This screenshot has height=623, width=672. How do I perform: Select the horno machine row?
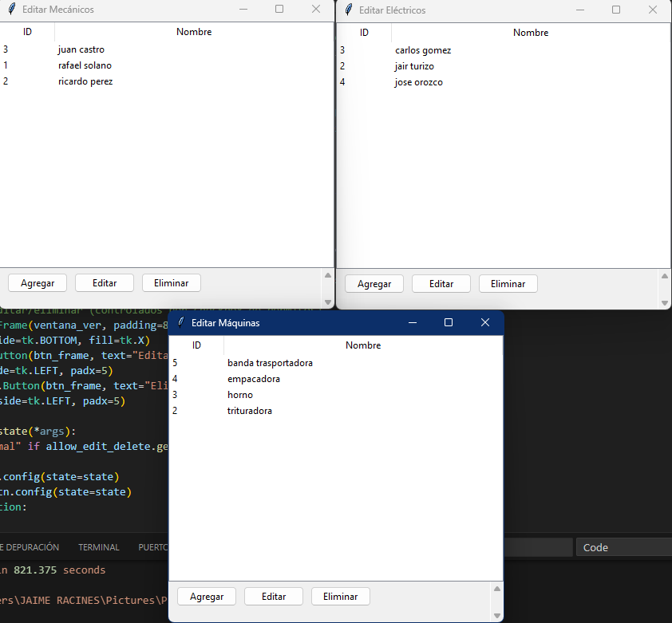240,395
